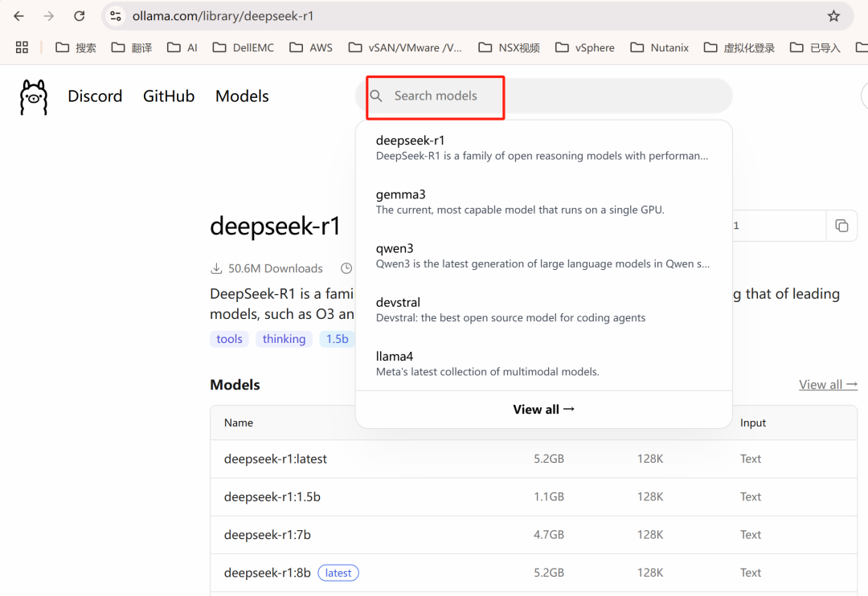
Task: Reload the page with the refresh icon
Action: 79,16
